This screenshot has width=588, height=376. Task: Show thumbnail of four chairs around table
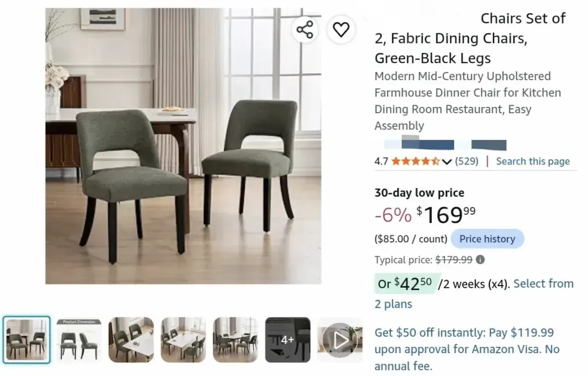pyautogui.click(x=183, y=340)
